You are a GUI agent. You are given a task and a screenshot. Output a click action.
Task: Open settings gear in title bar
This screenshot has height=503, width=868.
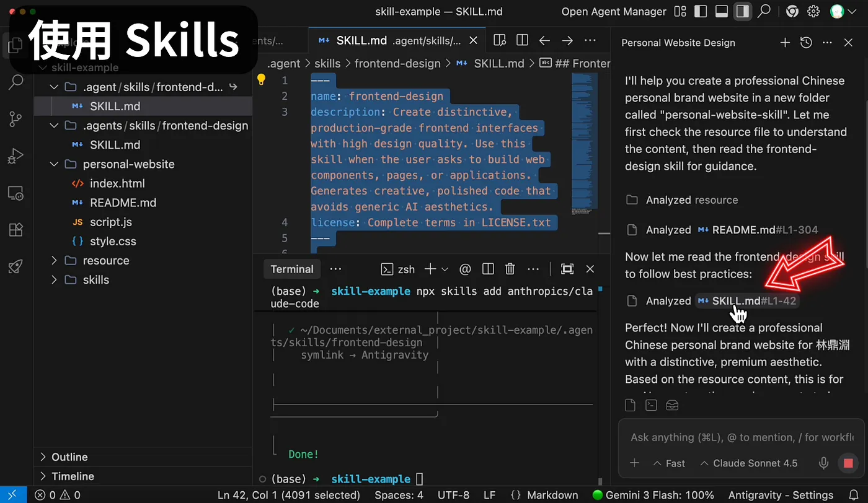(813, 11)
